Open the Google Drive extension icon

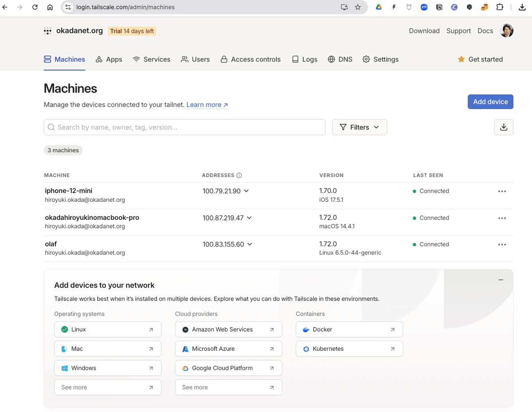point(379,7)
